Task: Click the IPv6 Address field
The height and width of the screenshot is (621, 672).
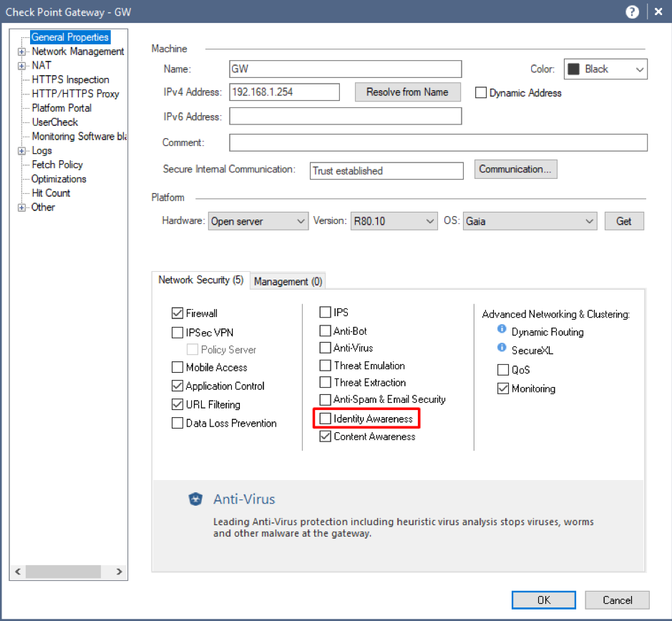Action: point(346,116)
